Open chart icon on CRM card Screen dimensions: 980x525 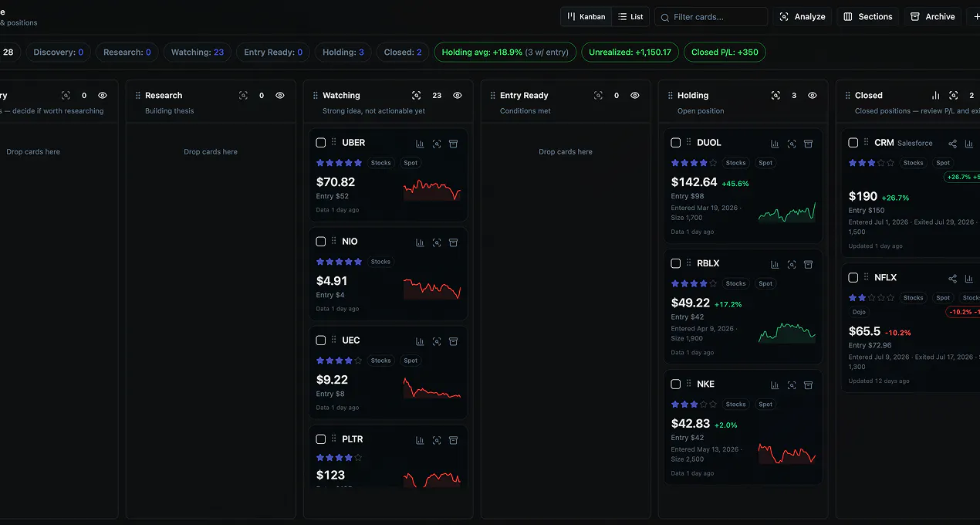pyautogui.click(x=969, y=144)
